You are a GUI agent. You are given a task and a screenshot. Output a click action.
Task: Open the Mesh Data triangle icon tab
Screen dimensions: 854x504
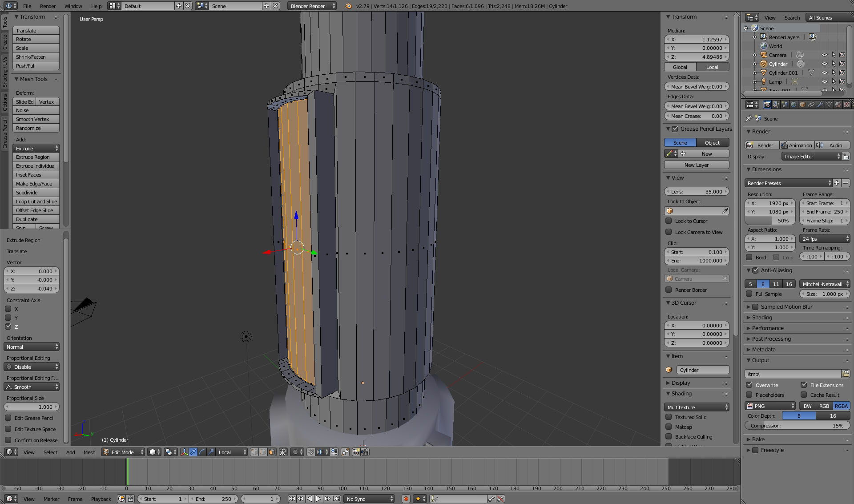[829, 105]
